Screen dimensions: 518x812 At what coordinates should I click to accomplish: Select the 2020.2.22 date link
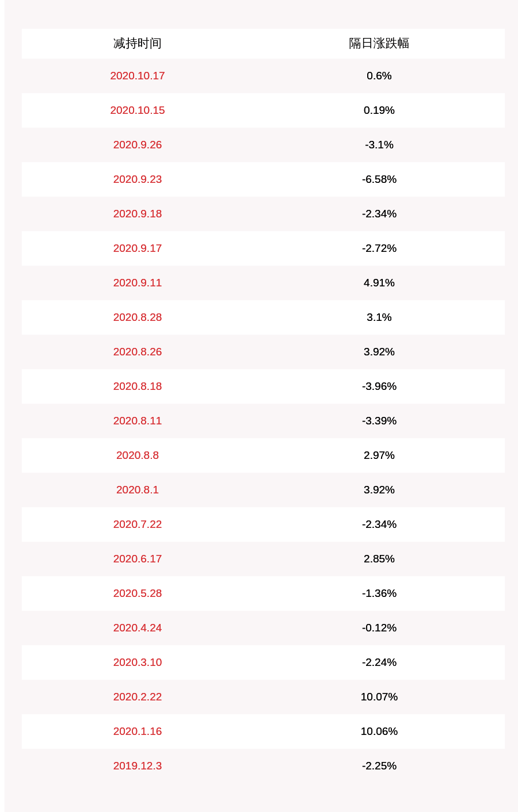(x=137, y=697)
